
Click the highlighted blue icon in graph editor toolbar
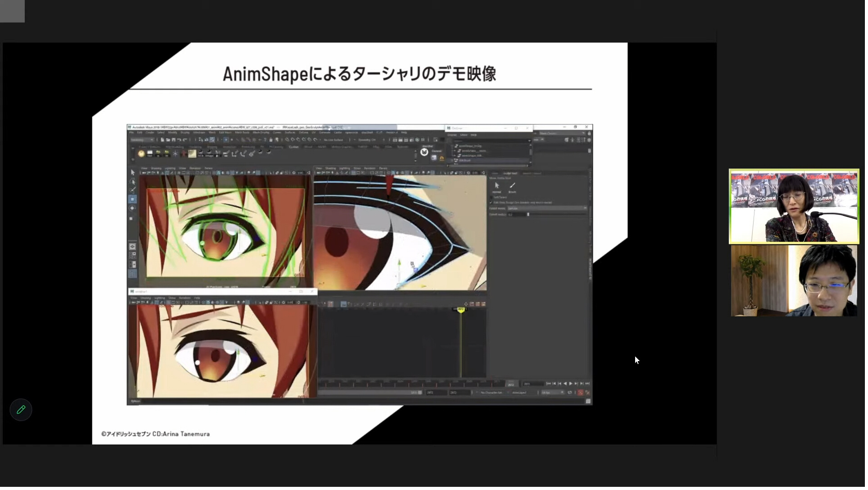(343, 304)
